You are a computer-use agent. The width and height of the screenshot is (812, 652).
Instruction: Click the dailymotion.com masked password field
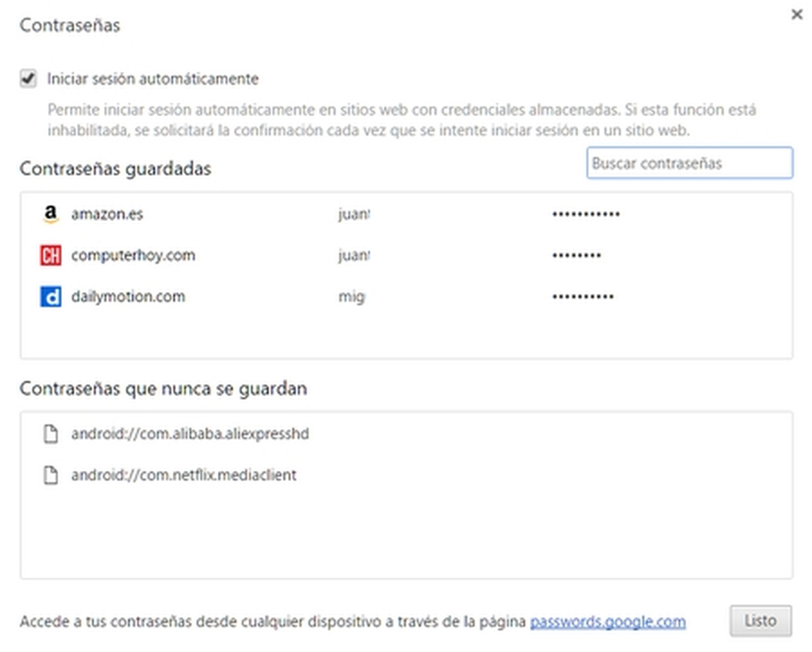click(x=583, y=297)
